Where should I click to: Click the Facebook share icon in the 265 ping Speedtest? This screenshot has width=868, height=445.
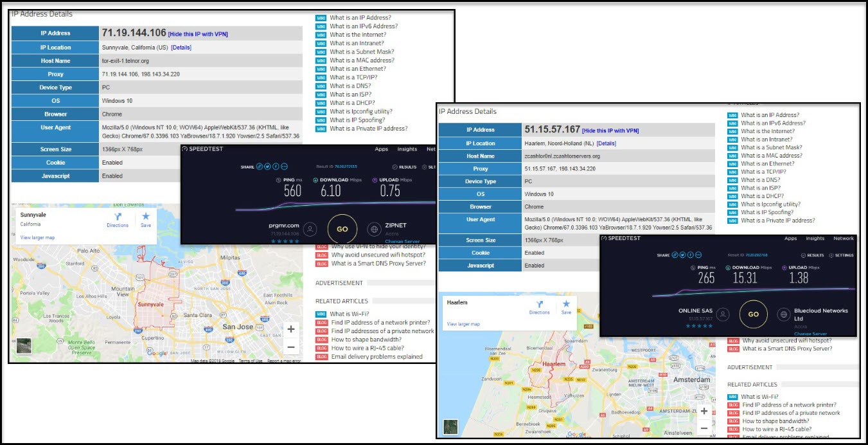[691, 255]
